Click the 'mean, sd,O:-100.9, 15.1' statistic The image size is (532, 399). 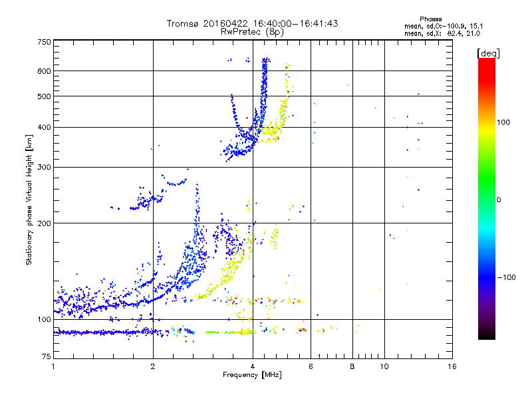(x=444, y=26)
